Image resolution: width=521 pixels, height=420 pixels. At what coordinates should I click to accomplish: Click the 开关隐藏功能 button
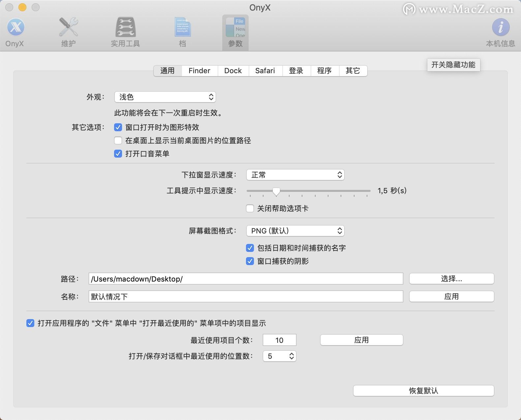pos(453,65)
